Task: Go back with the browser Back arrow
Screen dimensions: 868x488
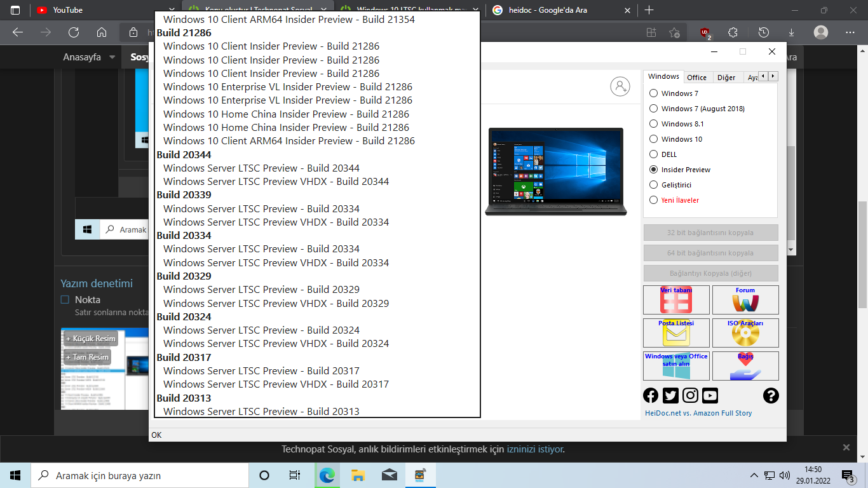Action: [x=18, y=32]
